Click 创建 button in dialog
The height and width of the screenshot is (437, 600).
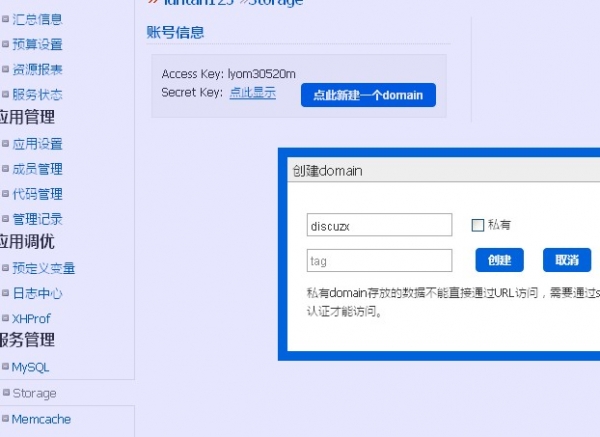click(x=499, y=260)
